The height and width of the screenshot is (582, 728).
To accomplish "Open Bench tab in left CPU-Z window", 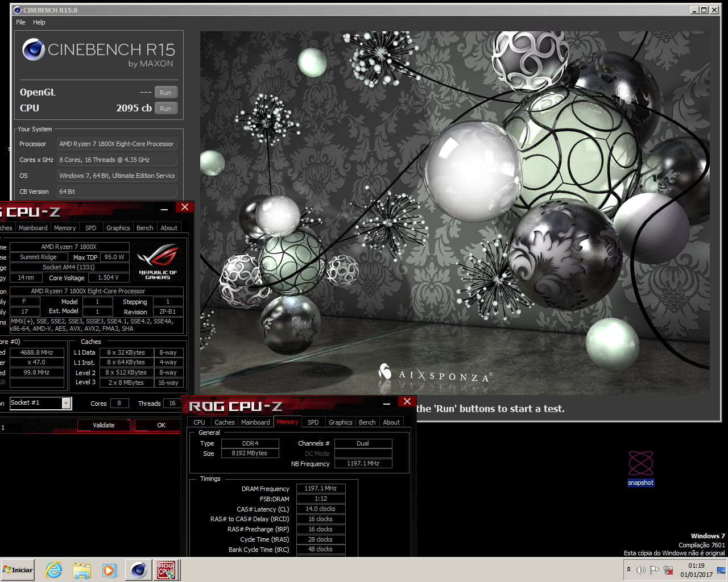I will click(145, 228).
